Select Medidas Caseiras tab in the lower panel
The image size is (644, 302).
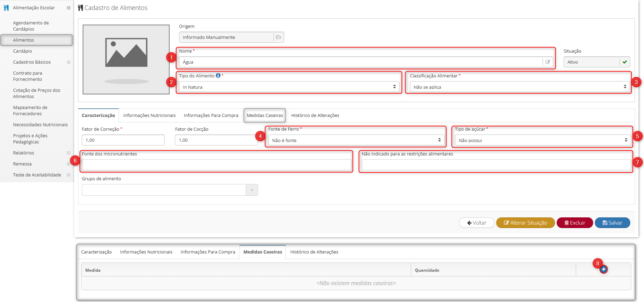coord(263,252)
